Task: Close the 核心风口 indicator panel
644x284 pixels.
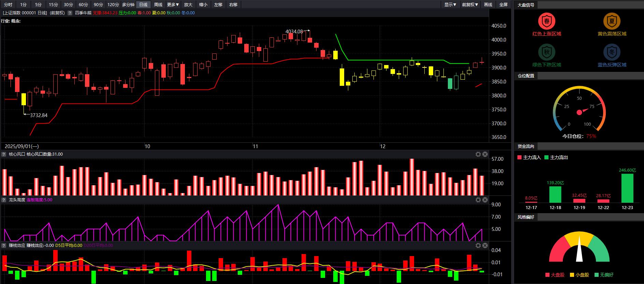Action: tap(485, 154)
